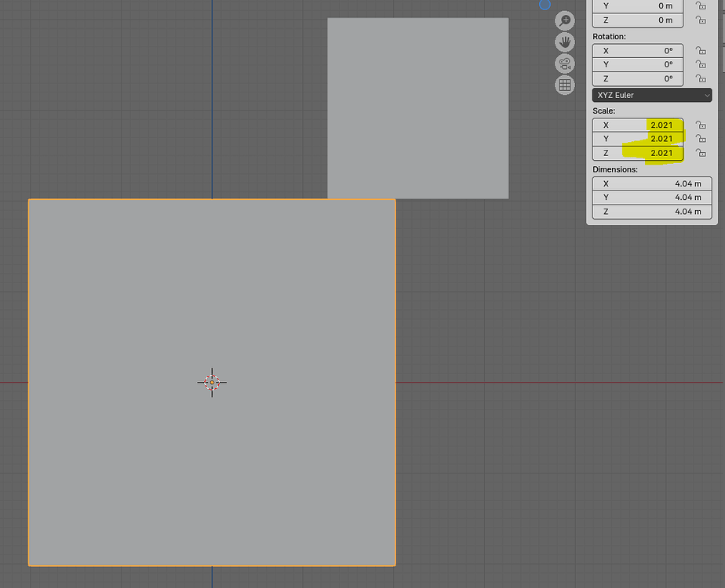Click the Location Y field

638,6
